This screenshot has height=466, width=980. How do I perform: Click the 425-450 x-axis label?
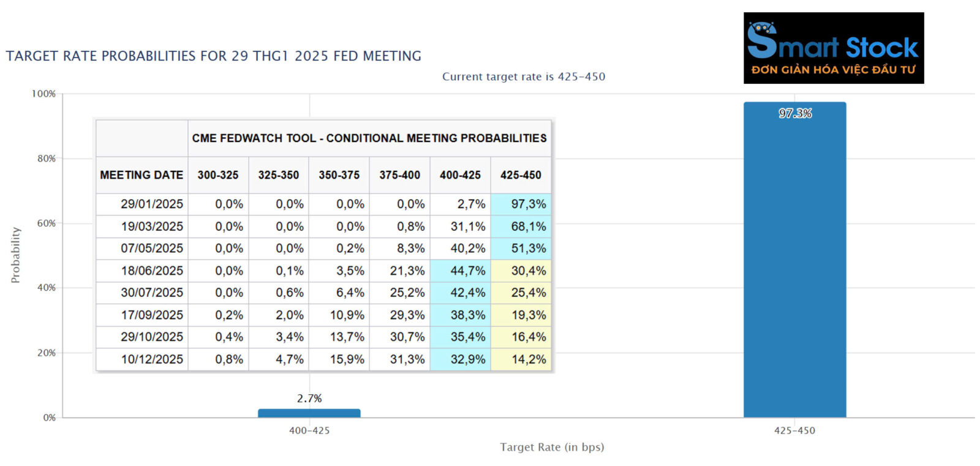coord(794,430)
